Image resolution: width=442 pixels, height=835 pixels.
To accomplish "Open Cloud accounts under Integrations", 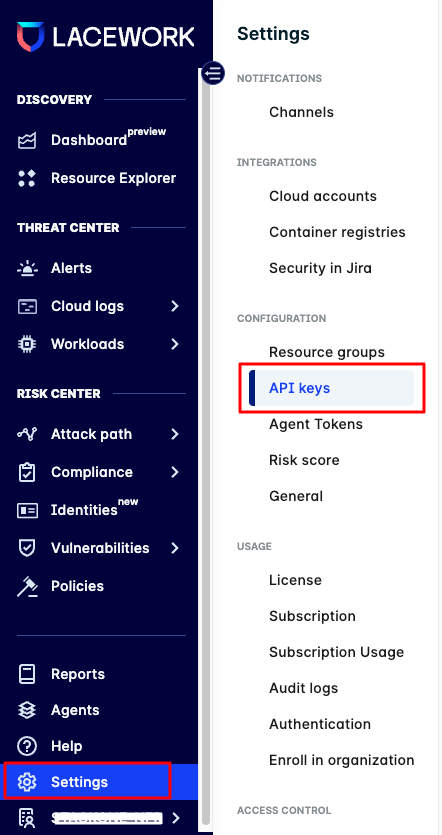I will pos(323,196).
